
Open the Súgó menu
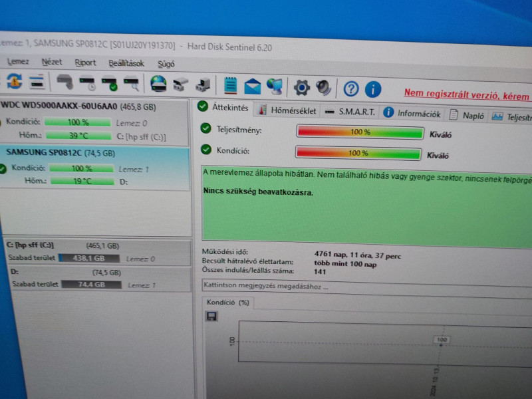pos(166,64)
